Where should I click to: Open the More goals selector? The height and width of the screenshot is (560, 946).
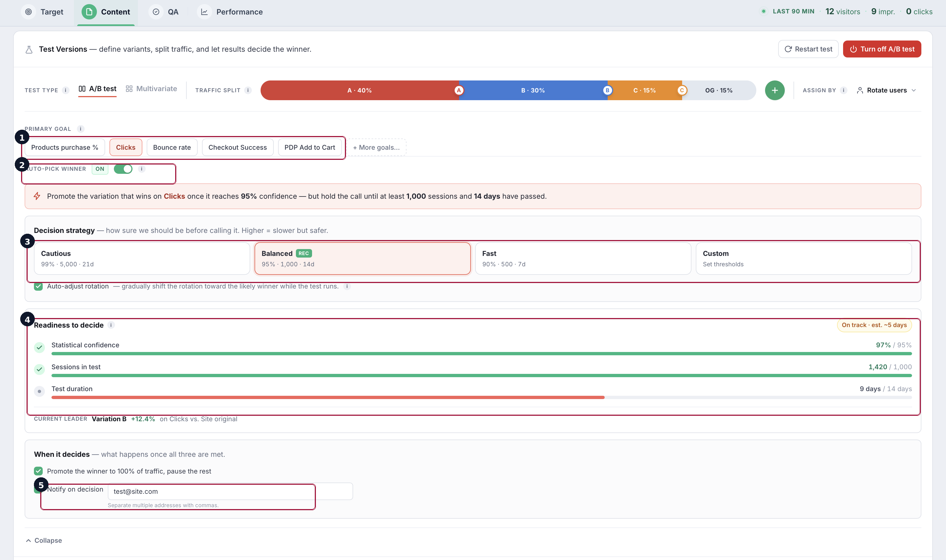tap(376, 148)
